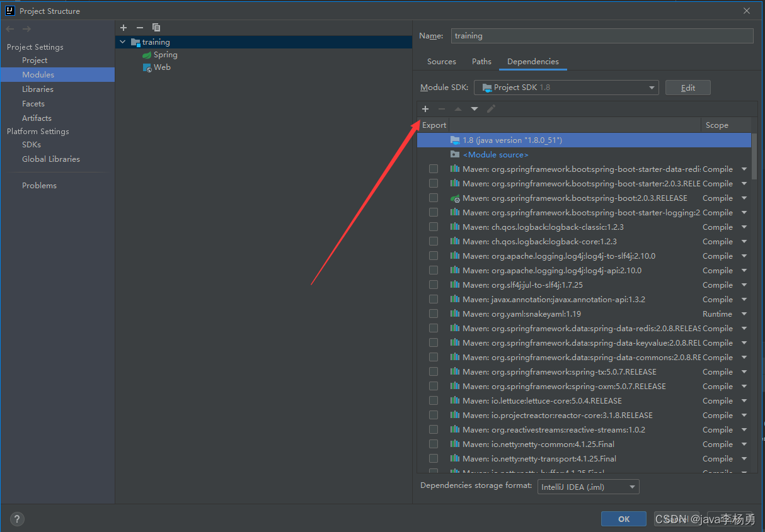Select the Spring facet under training
The width and height of the screenshot is (765, 532).
coord(165,55)
